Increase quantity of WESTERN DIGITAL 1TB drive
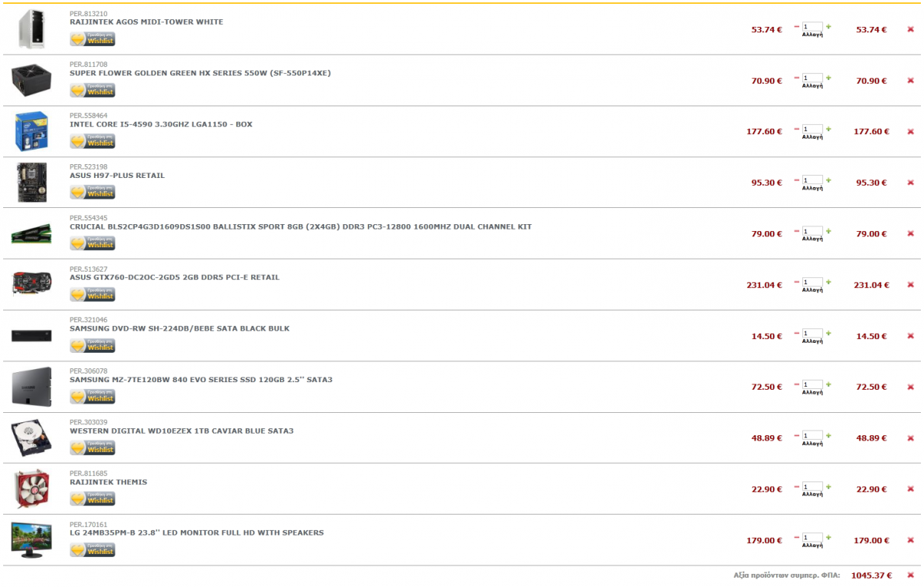 [x=829, y=434]
